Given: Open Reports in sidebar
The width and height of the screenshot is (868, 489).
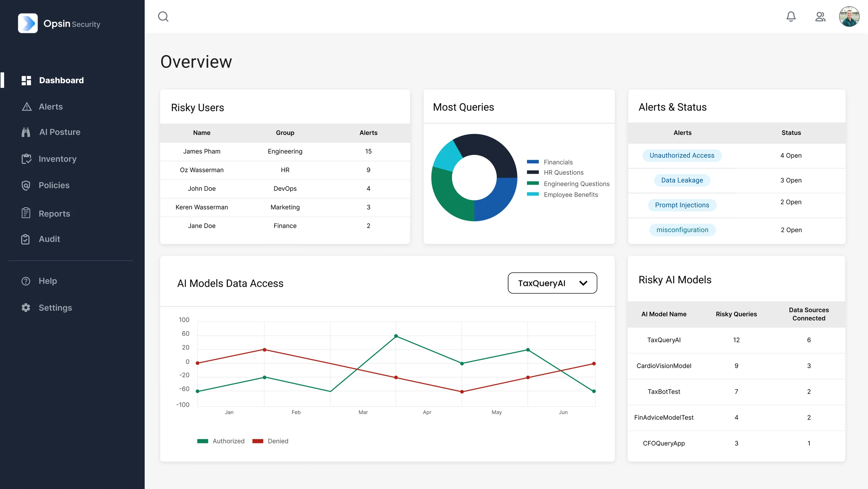Looking at the screenshot, I should click(x=54, y=214).
